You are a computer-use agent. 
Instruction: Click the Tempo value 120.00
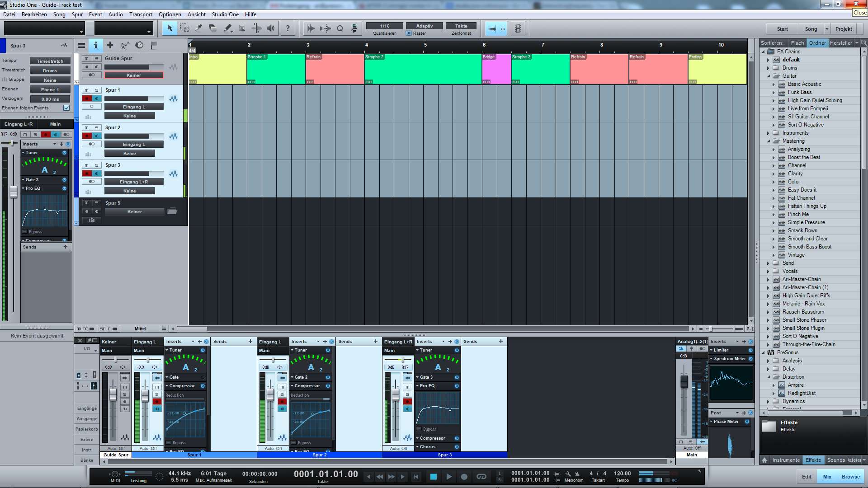623,474
